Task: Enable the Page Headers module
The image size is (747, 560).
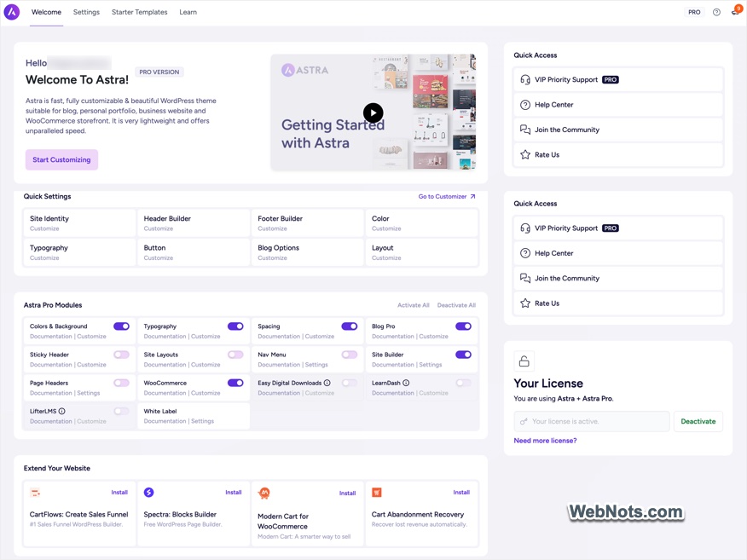Action: tap(121, 383)
